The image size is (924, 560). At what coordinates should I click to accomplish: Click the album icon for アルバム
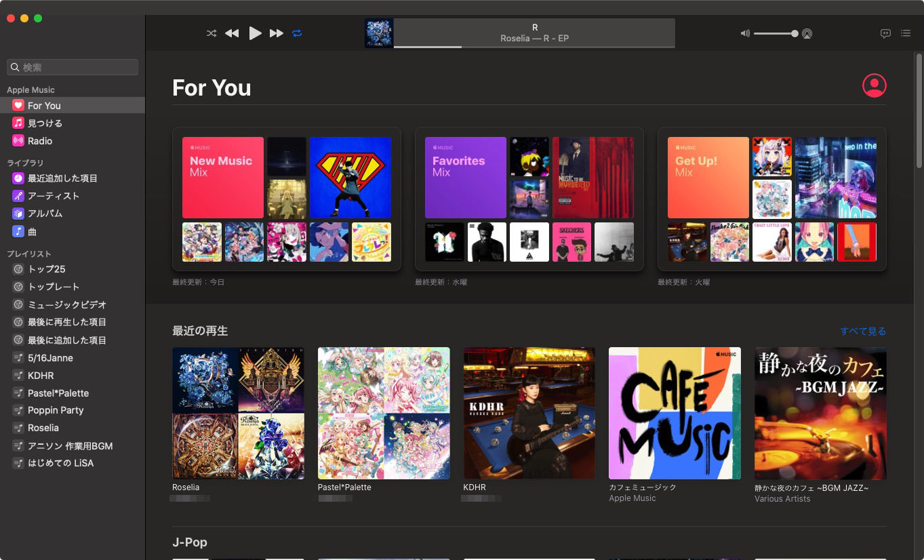tap(18, 214)
